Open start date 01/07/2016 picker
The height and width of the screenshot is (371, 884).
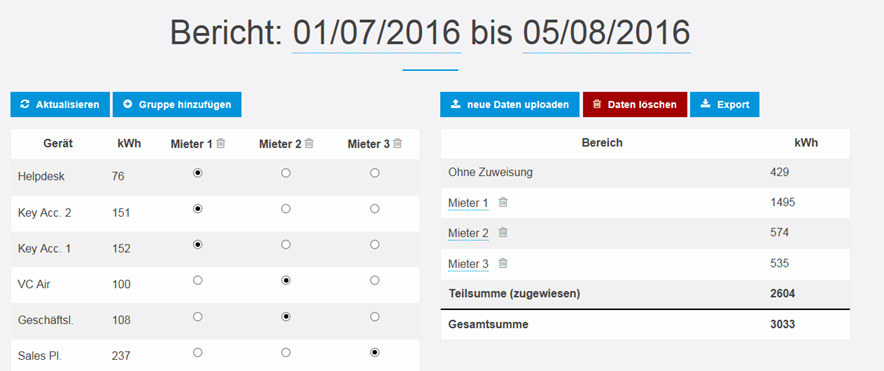point(377,34)
